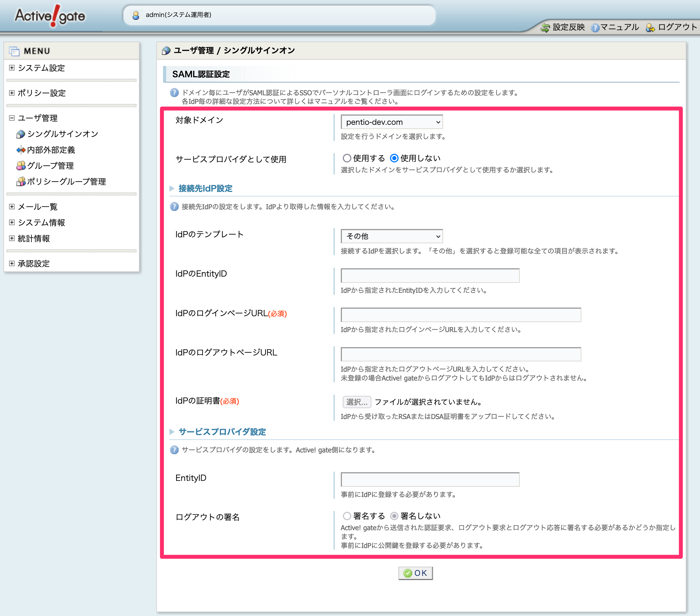Open ポリシーグループ管理 menu item
Image resolution: width=700 pixels, height=616 pixels.
66,181
